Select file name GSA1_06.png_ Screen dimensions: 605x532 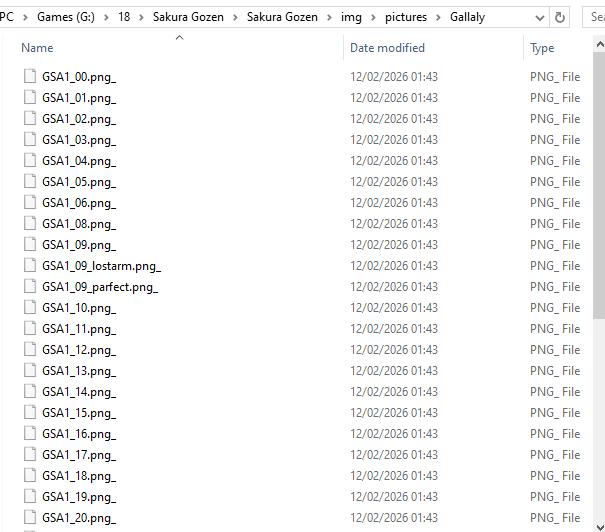(x=79, y=203)
